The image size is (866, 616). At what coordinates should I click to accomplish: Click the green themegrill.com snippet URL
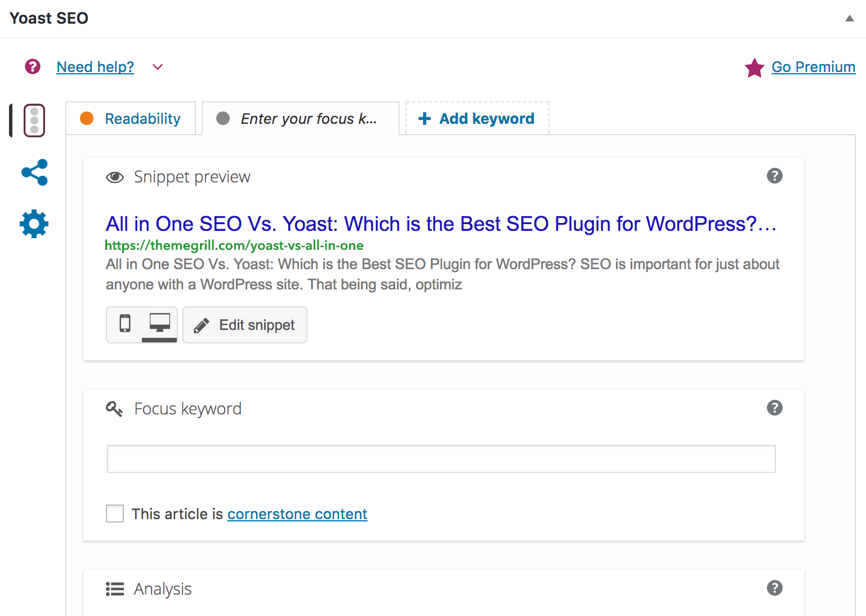[234, 245]
